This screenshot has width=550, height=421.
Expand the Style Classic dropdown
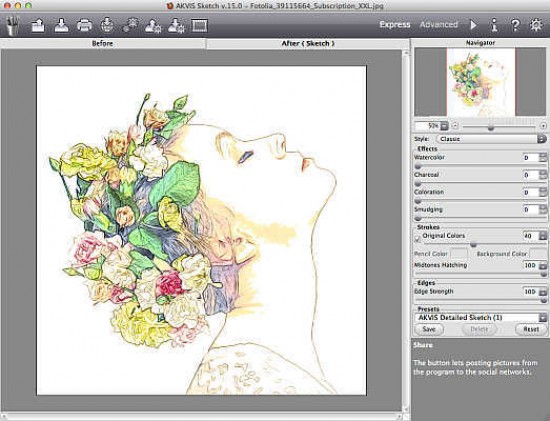491,139
